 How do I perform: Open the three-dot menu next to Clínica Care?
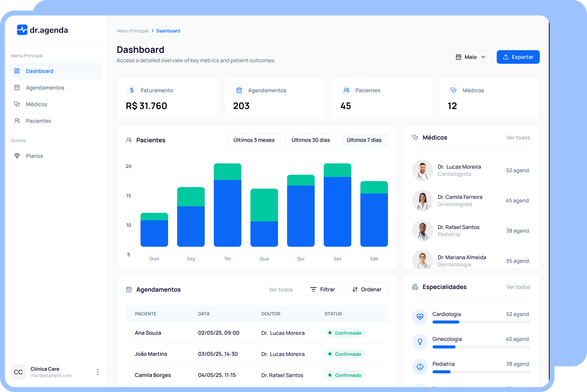pyautogui.click(x=98, y=372)
